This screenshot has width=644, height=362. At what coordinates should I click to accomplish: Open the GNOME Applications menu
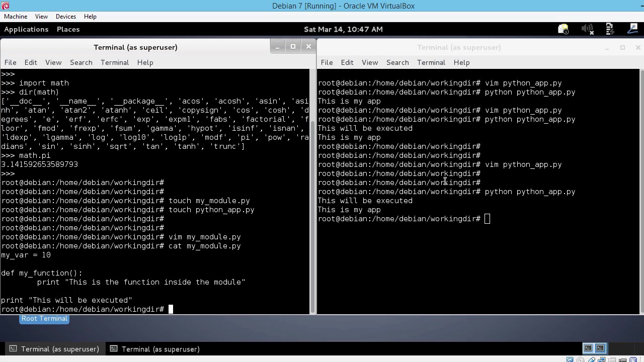pyautogui.click(x=26, y=29)
